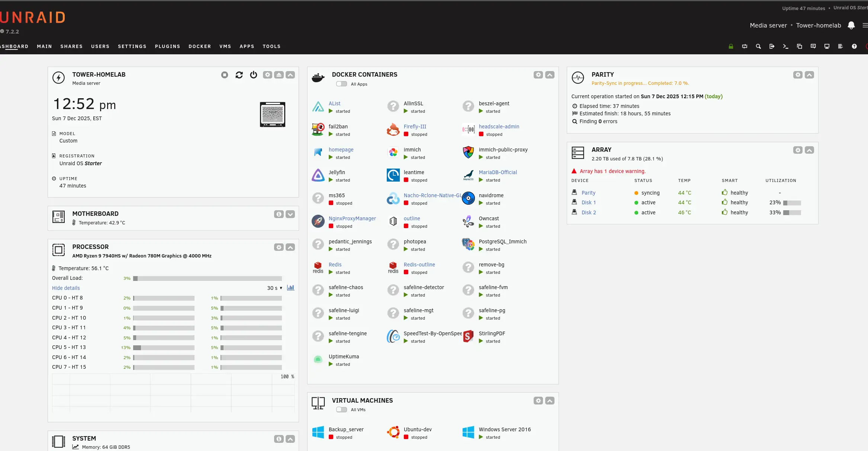The height and width of the screenshot is (451, 868).
Task: Click the power shutdown icon
Action: point(254,75)
